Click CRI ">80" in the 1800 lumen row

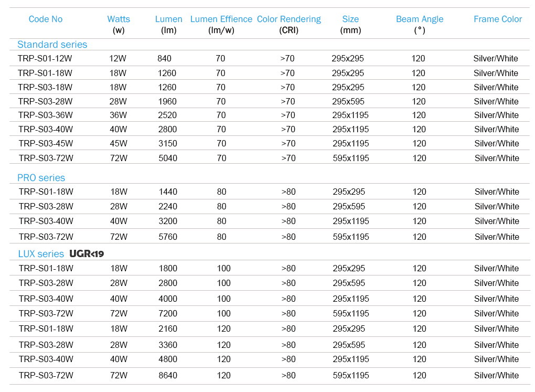click(x=288, y=268)
